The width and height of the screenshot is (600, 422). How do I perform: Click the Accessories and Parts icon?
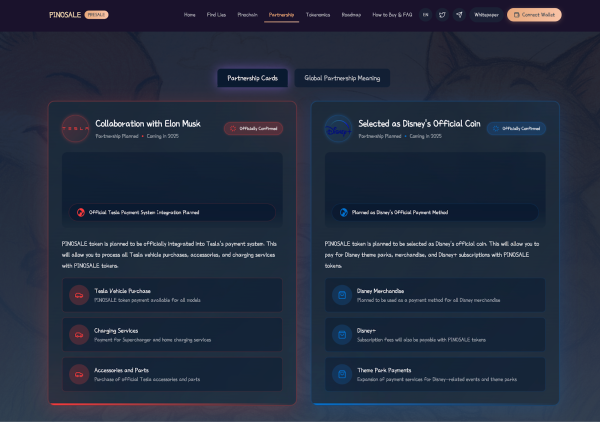point(78,374)
